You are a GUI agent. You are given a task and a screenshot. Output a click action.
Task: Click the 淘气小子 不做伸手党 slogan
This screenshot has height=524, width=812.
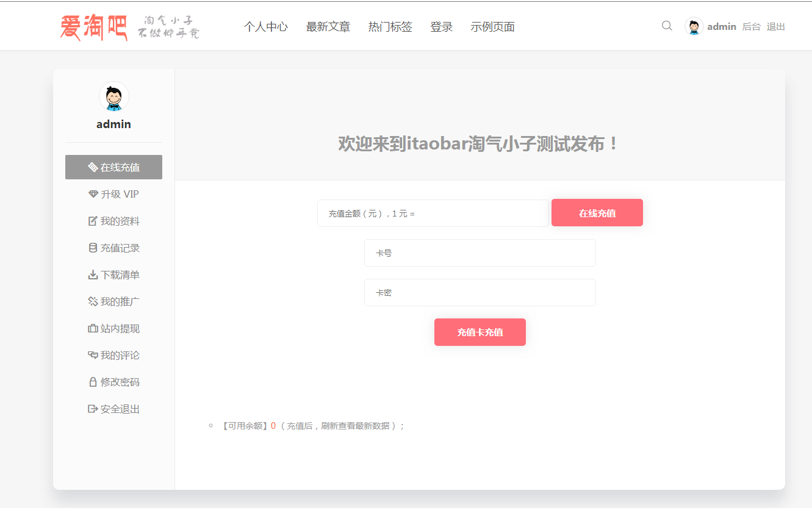[x=168, y=27]
